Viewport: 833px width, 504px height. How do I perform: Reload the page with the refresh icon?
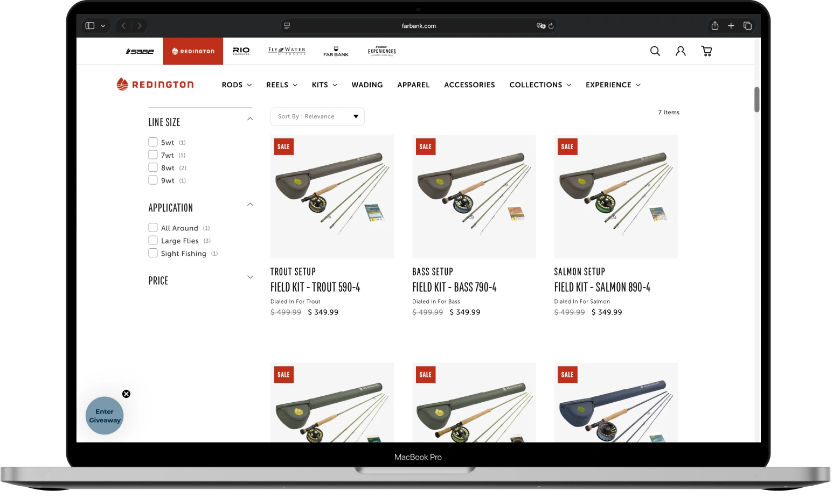click(551, 26)
